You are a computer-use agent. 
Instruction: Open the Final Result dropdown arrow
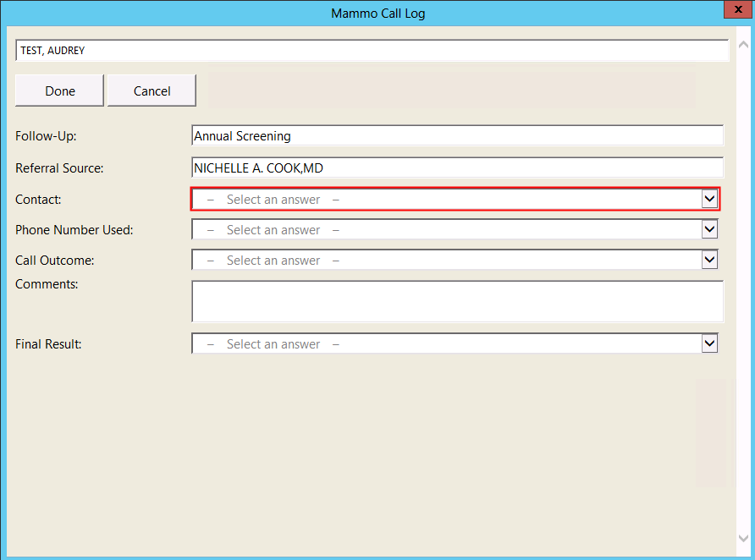tap(709, 343)
